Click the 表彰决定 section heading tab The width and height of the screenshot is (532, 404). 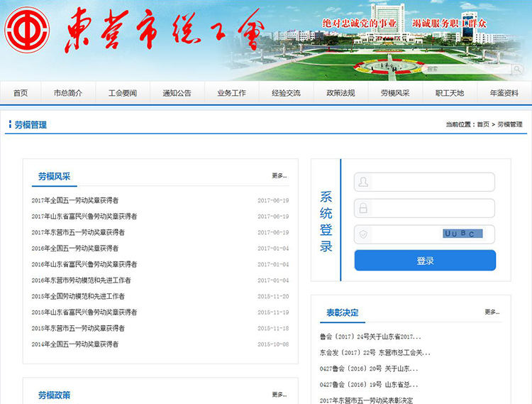click(343, 312)
